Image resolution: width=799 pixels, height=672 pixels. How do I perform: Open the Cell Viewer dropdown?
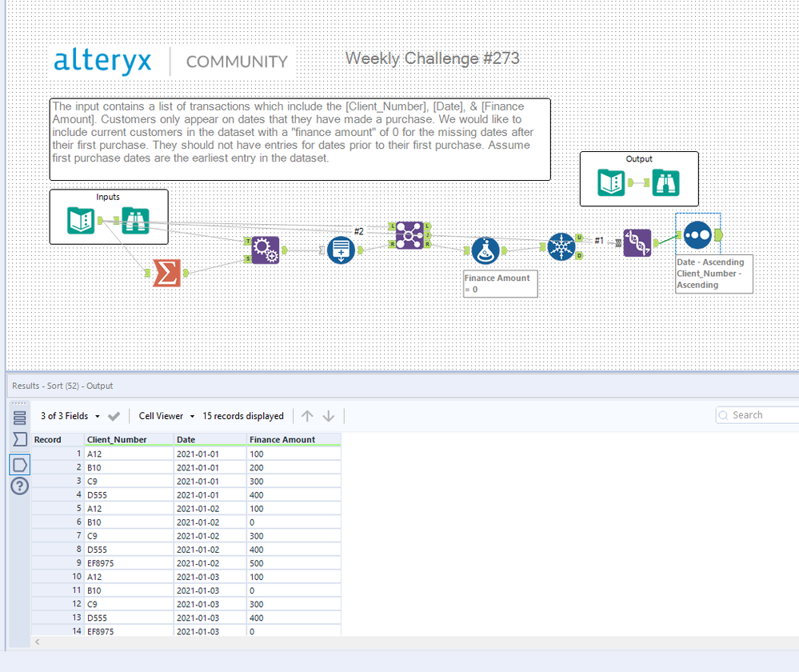pyautogui.click(x=166, y=416)
